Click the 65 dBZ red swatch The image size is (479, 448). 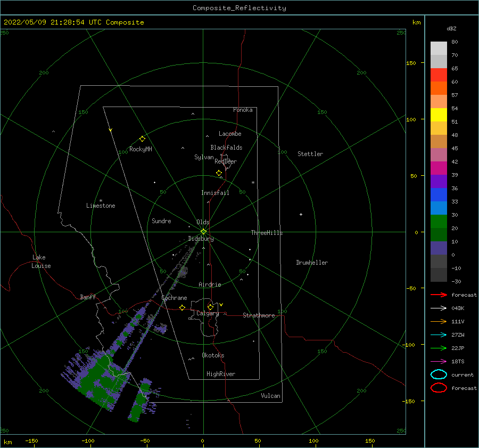439,75
